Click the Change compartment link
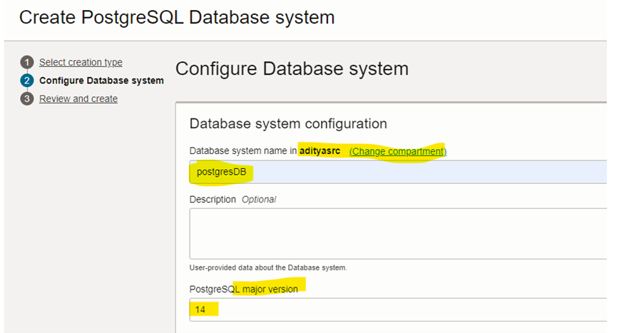Image resolution: width=644 pixels, height=333 pixels. pyautogui.click(x=397, y=151)
